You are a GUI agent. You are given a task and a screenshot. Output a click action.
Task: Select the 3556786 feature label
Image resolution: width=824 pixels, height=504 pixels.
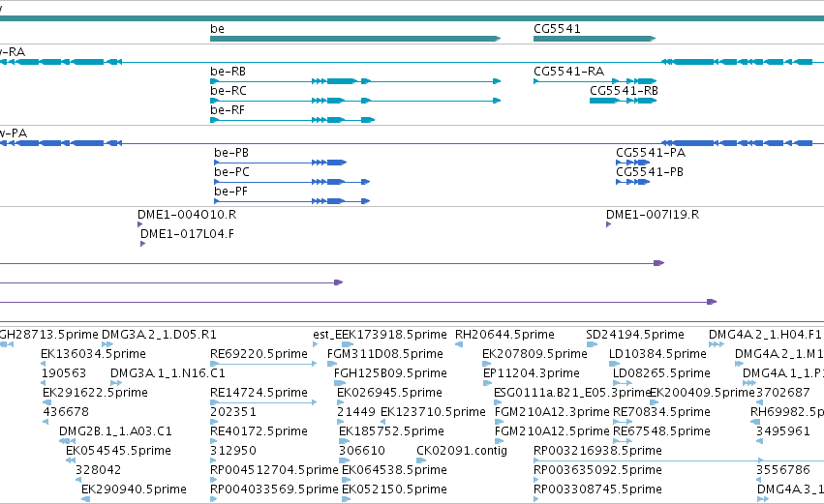click(x=783, y=471)
